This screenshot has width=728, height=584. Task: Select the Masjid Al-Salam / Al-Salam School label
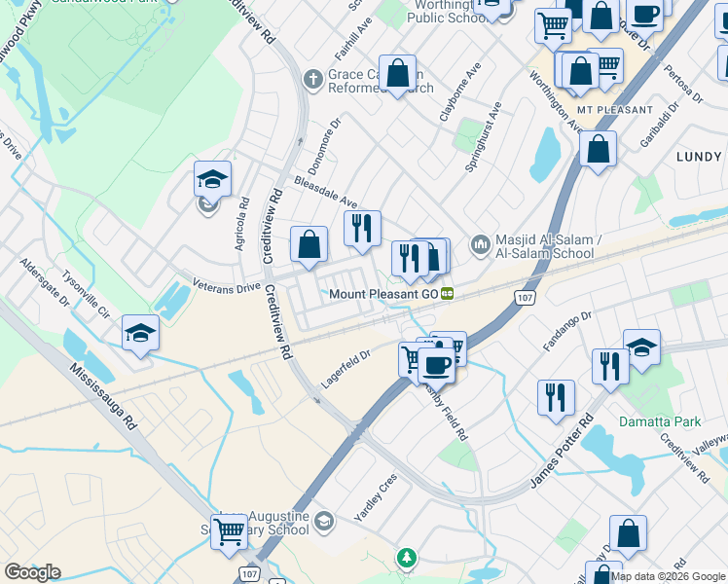[549, 246]
